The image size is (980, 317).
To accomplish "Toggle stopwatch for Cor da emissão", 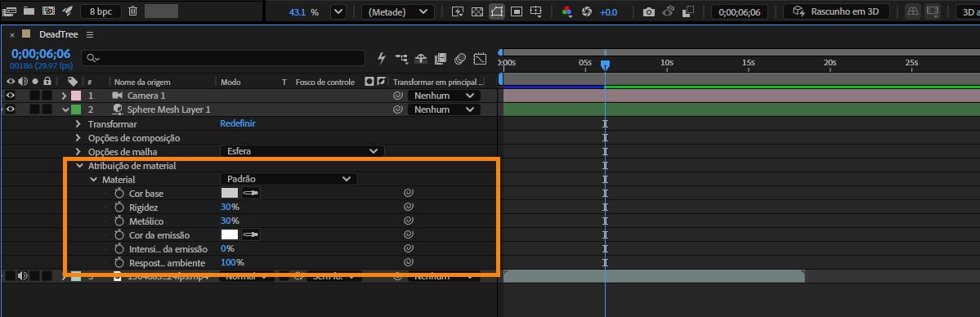I will [119, 235].
